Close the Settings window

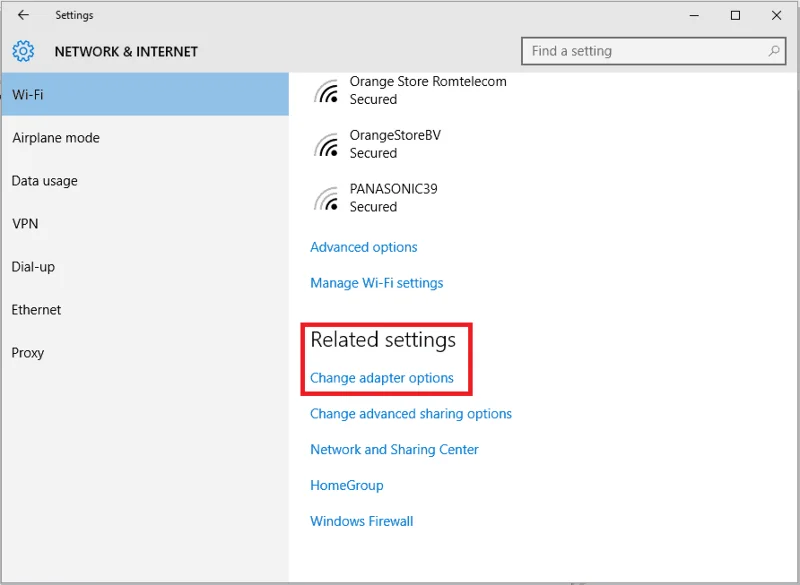(x=776, y=15)
